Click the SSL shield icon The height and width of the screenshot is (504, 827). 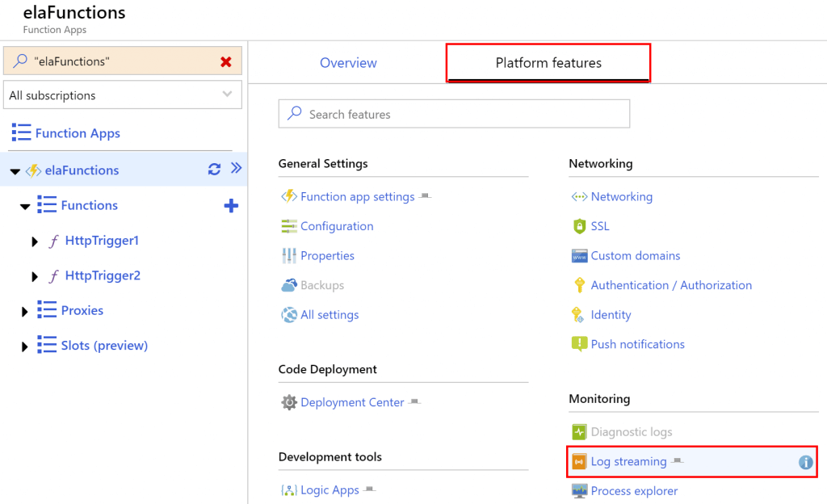click(579, 226)
